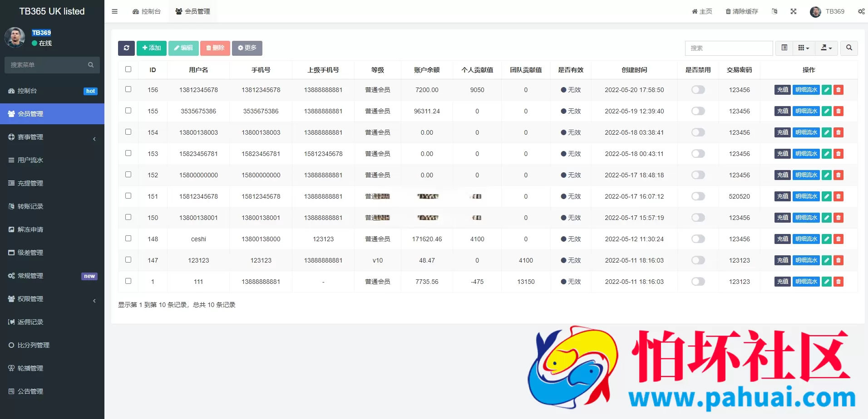Image resolution: width=868 pixels, height=419 pixels.
Task: Expand the 赛事管理 sidebar submenu
Action: (x=52, y=137)
